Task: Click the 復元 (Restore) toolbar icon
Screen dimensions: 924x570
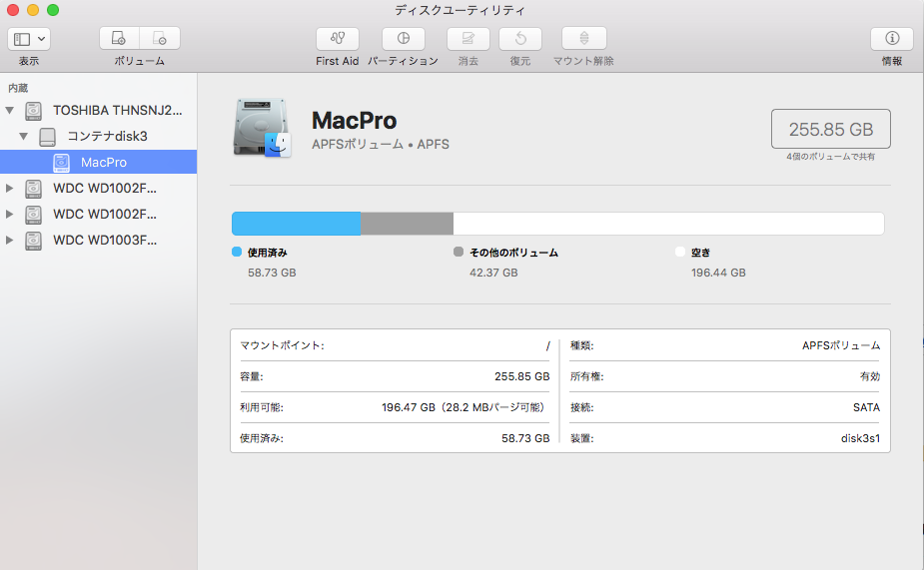Action: point(520,39)
